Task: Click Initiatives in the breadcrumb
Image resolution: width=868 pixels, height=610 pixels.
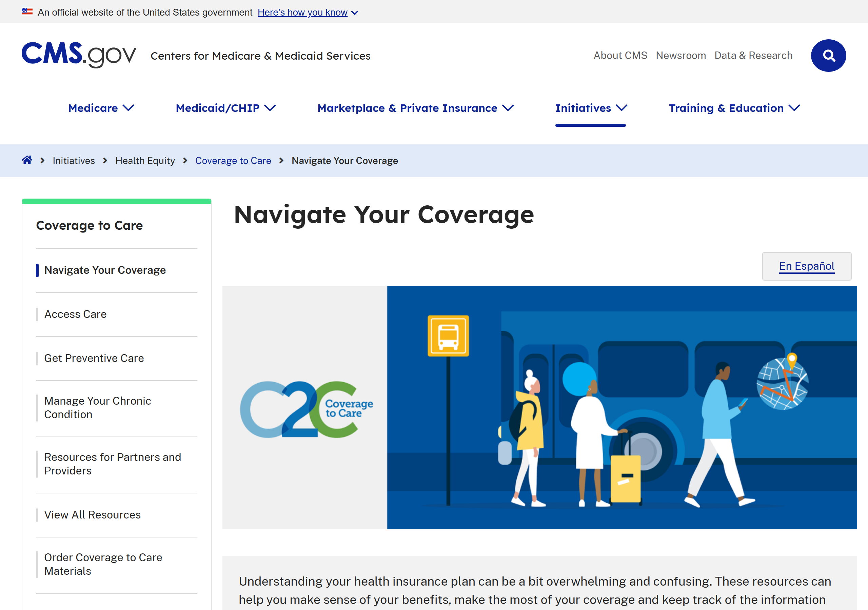Action: (74, 161)
